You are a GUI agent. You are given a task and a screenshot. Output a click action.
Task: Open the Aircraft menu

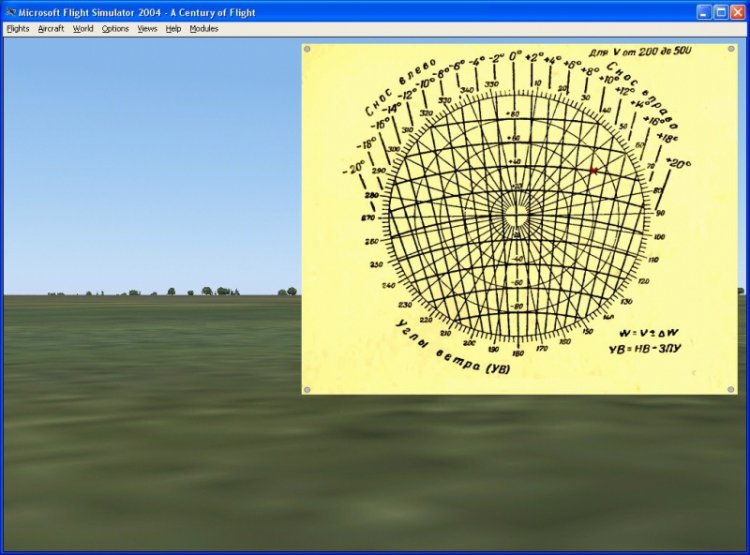pos(51,29)
